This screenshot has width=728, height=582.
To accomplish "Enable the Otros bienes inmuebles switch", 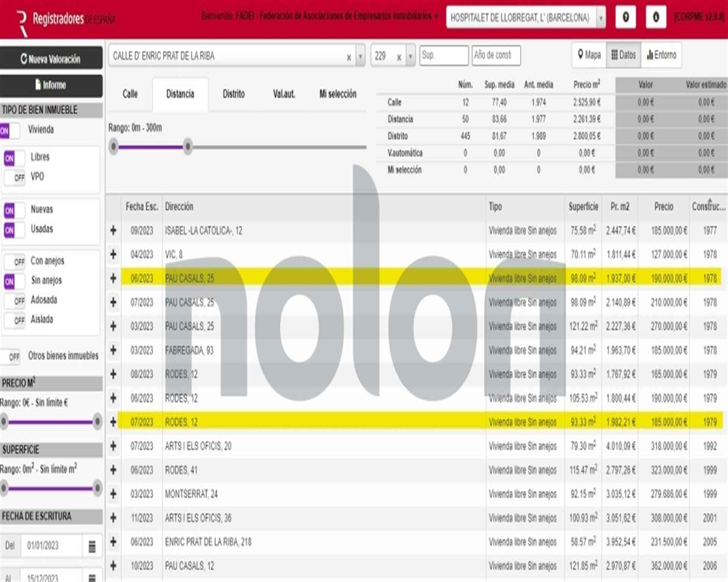I will 10,356.
